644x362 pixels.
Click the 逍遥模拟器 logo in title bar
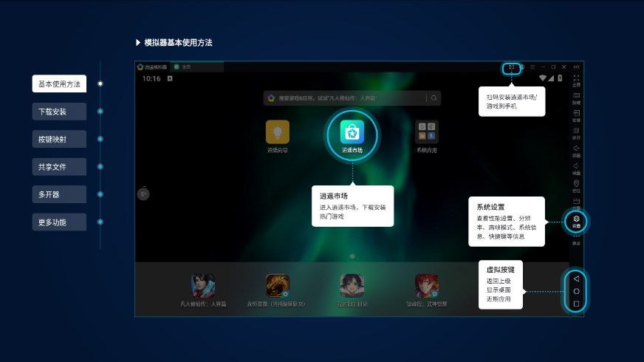[140, 67]
